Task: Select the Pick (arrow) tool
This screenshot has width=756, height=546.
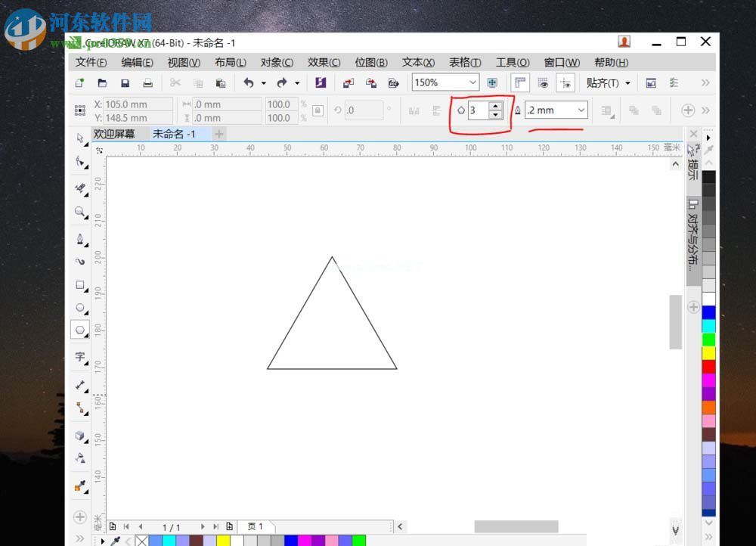Action: pos(80,138)
